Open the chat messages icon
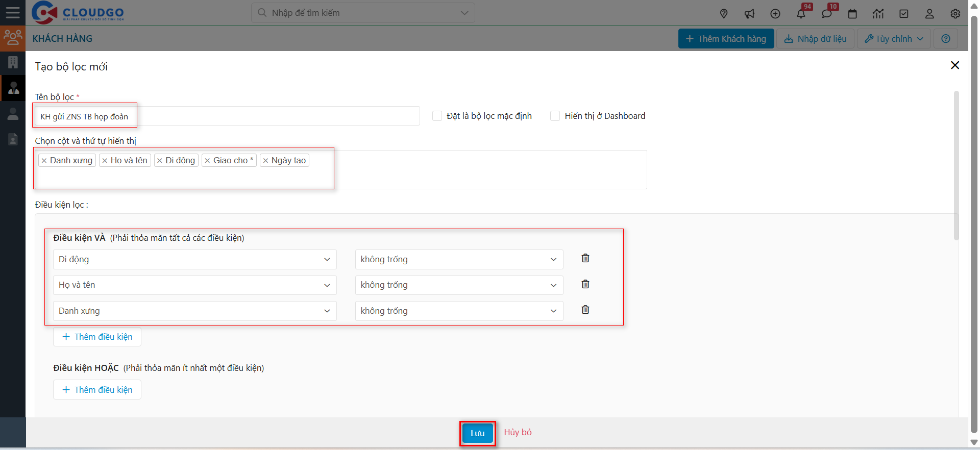 [826, 14]
